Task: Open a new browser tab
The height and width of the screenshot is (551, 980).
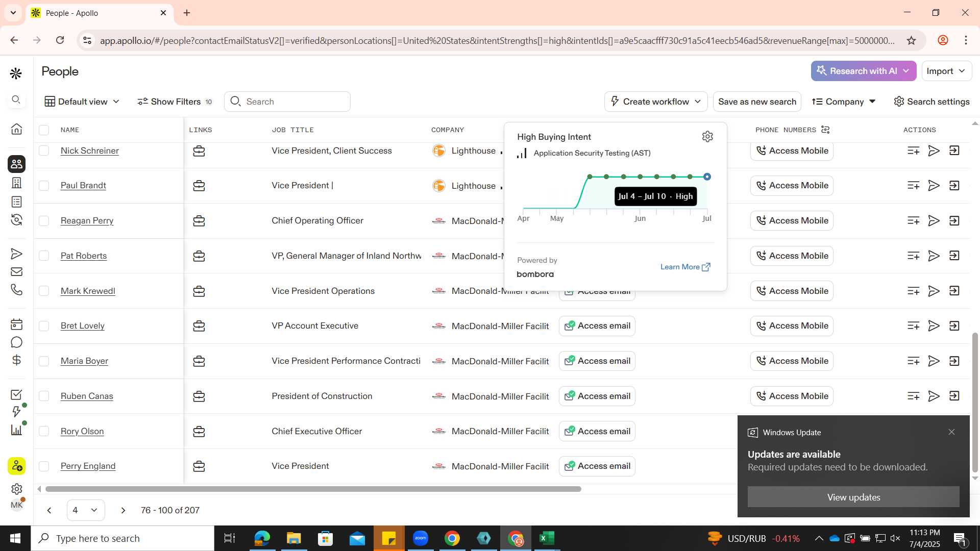Action: 187,13
